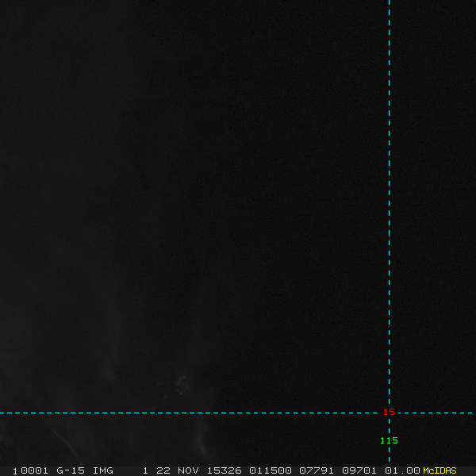476x476 pixels.
Task: Click the 09701 element coordinate value
Action: pyautogui.click(x=359, y=470)
